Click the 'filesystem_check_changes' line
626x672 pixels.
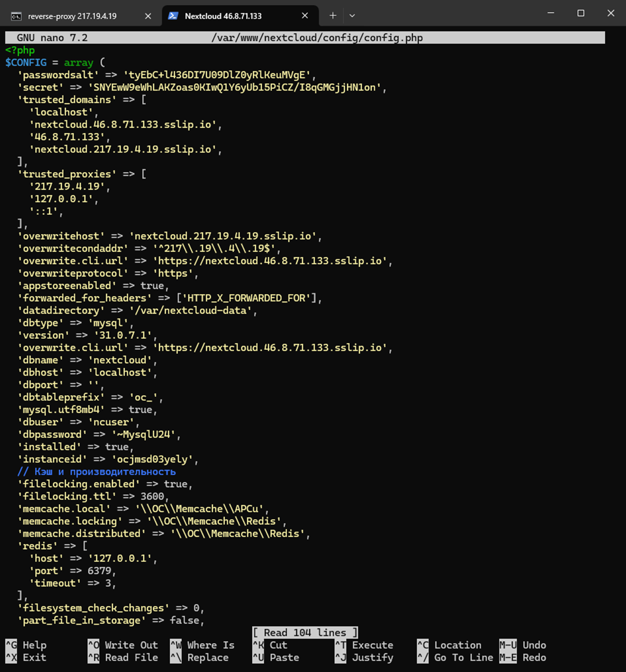[x=111, y=608]
